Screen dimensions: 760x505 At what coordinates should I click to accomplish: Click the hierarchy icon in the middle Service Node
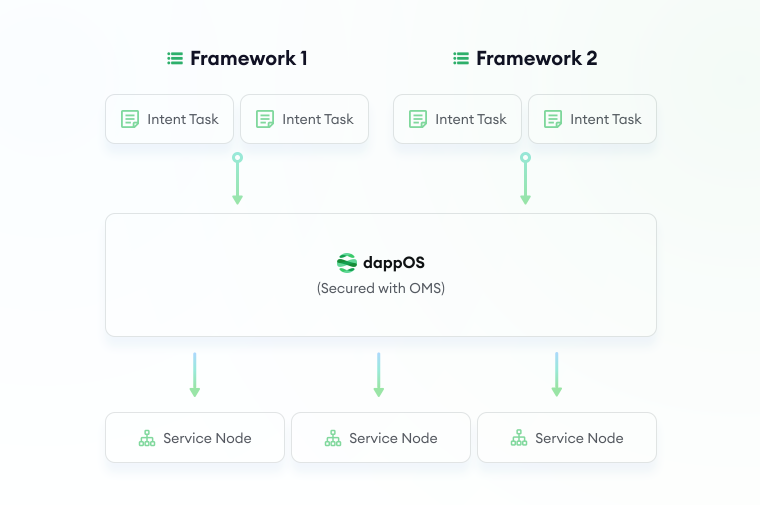point(333,438)
